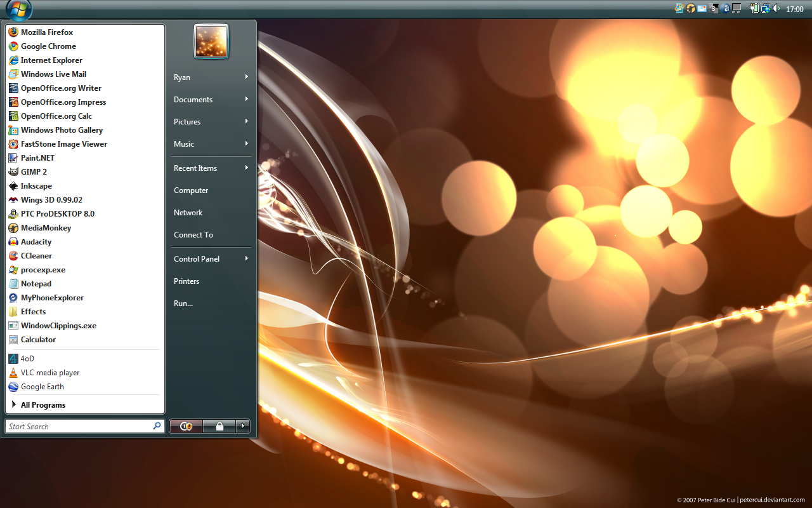Open Computer from the Start menu
Viewport: 812px width, 508px height.
(211, 190)
